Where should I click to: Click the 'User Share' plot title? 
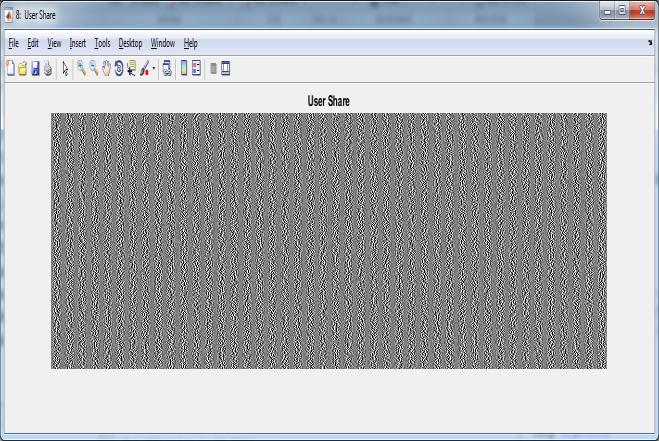328,101
